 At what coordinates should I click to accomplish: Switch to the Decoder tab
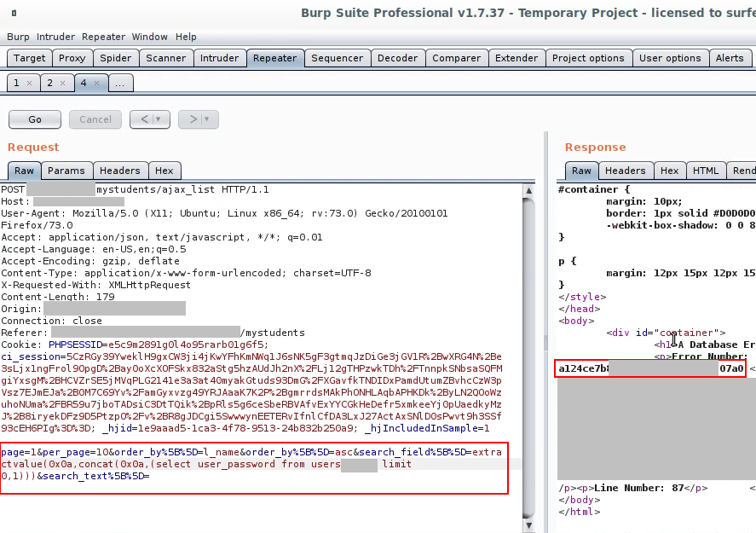(398, 58)
